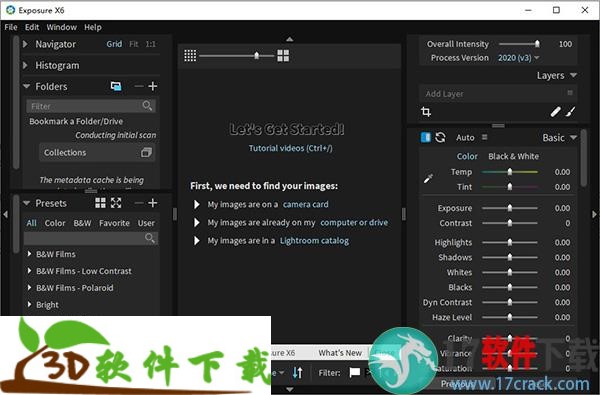Click the Folders filter search icon
The width and height of the screenshot is (600, 395).
(147, 106)
